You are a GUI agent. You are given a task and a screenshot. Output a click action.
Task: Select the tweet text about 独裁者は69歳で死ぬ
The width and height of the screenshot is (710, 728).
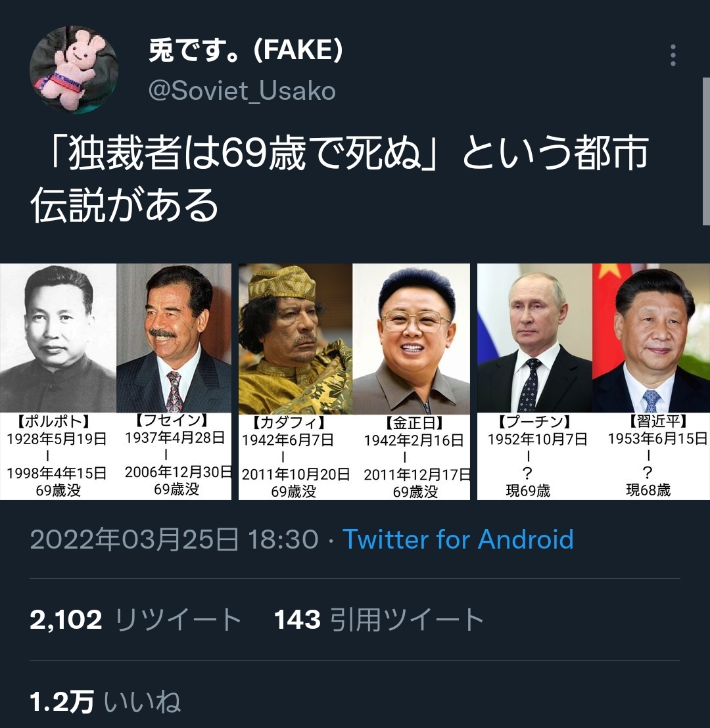click(339, 178)
